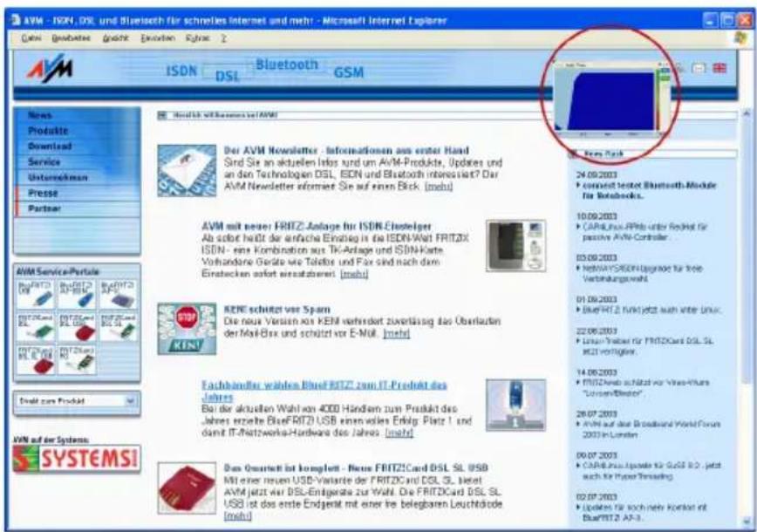Open 09.07.2003 CAPI4Linux SuSE update news item
This screenshot has height=532, width=757.
[651, 471]
